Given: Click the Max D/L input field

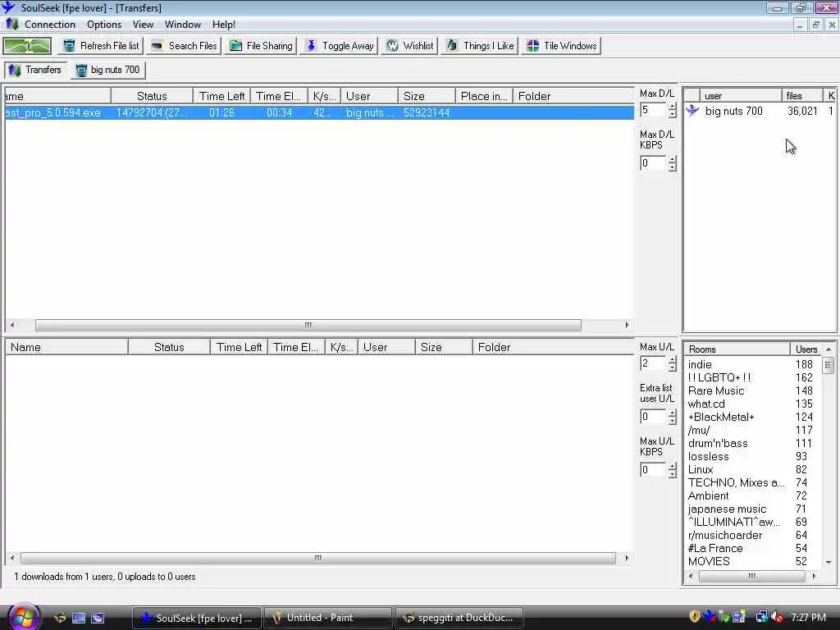Looking at the screenshot, I should click(653, 111).
